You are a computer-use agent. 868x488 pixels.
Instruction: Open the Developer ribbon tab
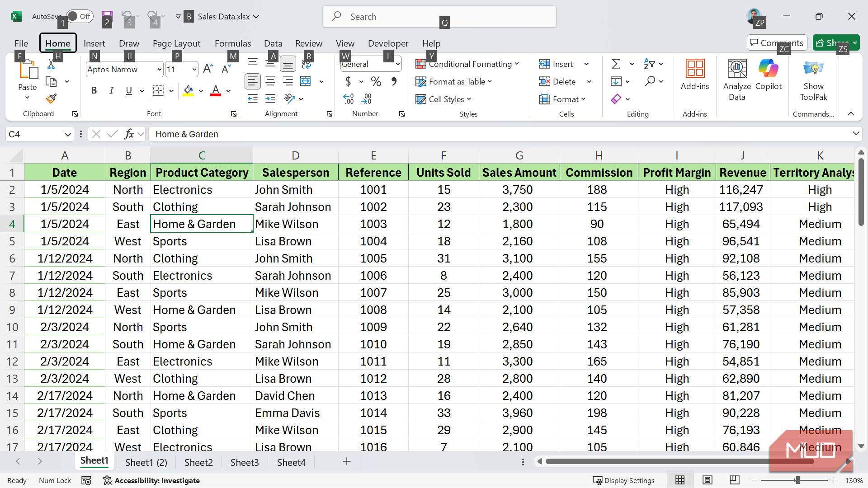pos(388,43)
